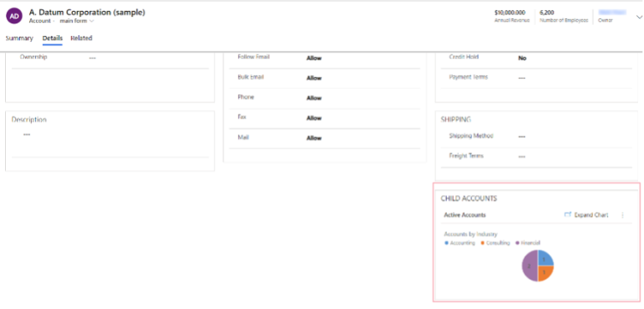644x309 pixels.
Task: Click the AD account avatar icon
Action: (14, 16)
